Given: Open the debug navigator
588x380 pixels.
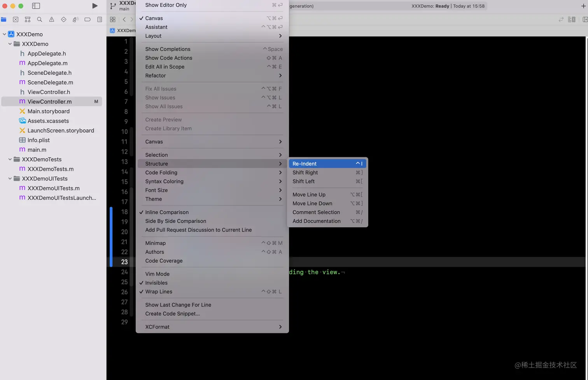Looking at the screenshot, I should (x=76, y=19).
